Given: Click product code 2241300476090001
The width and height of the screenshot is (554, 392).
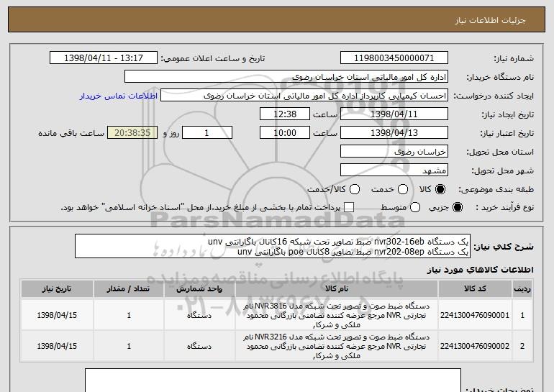Looking at the screenshot, I should (475, 315).
